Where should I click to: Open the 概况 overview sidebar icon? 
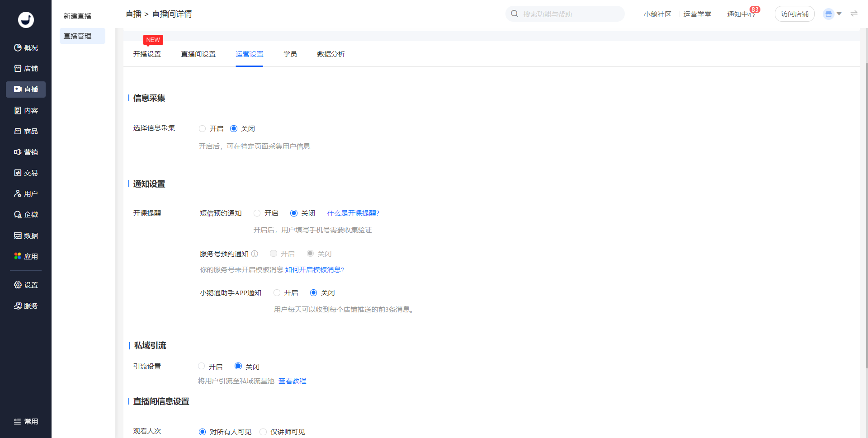(x=18, y=47)
